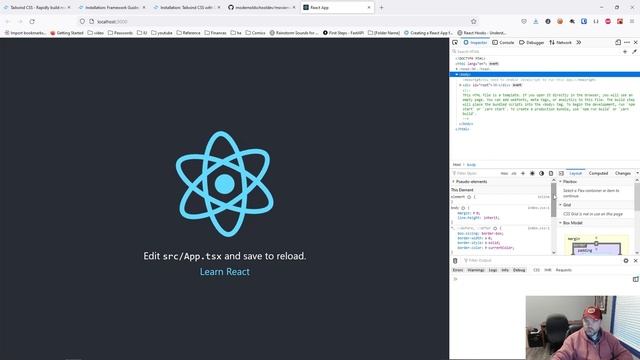640x360 pixels.
Task: Collapse the selected body element arrow
Action: click(x=457, y=74)
